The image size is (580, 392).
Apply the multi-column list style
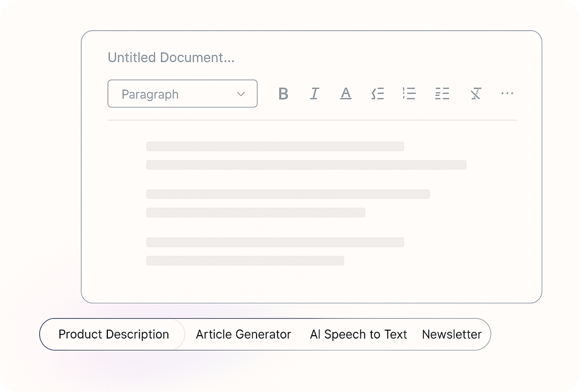pyautogui.click(x=442, y=94)
